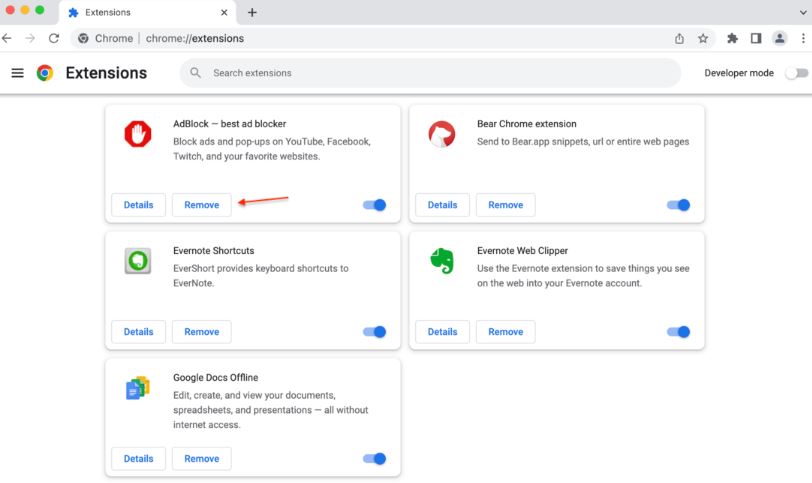View Details for Evernote Web Clipper
The image size is (812, 483).
[442, 332]
